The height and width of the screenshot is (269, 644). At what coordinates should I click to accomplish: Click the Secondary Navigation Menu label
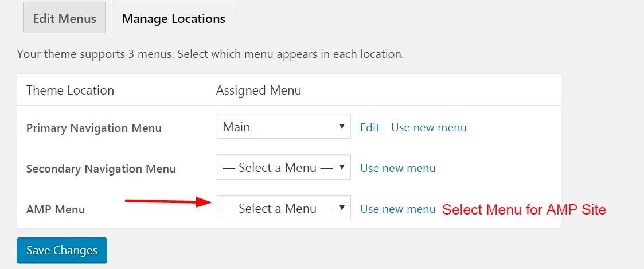click(101, 169)
